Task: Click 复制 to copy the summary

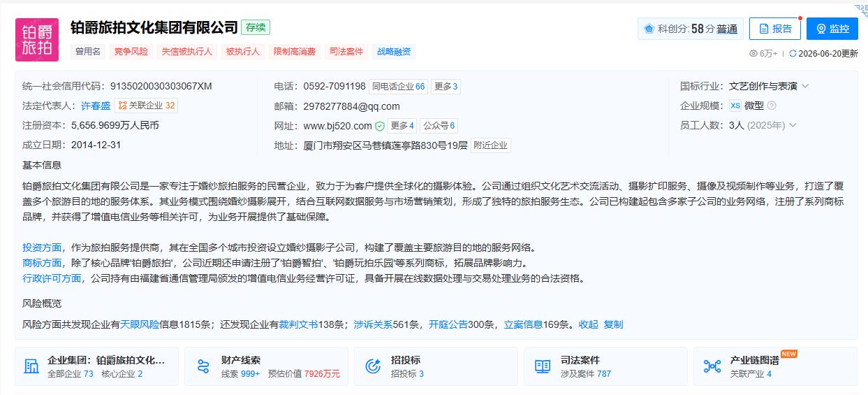Action: pyautogui.click(x=613, y=324)
